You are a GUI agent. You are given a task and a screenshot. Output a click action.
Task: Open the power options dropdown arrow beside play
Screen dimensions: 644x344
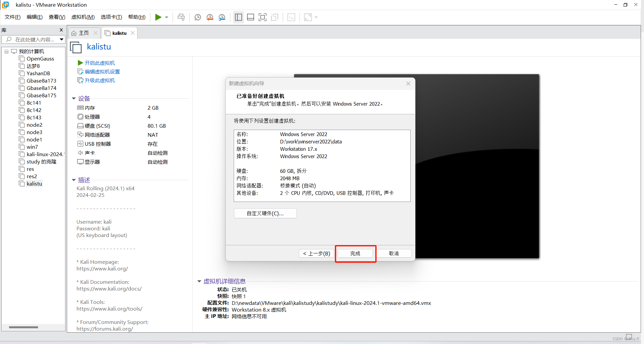coord(167,17)
